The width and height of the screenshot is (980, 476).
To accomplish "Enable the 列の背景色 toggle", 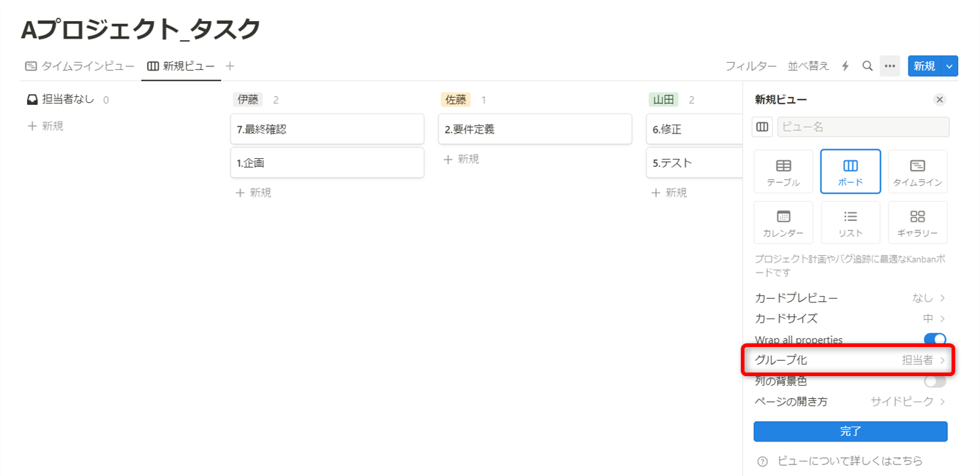I will (935, 381).
